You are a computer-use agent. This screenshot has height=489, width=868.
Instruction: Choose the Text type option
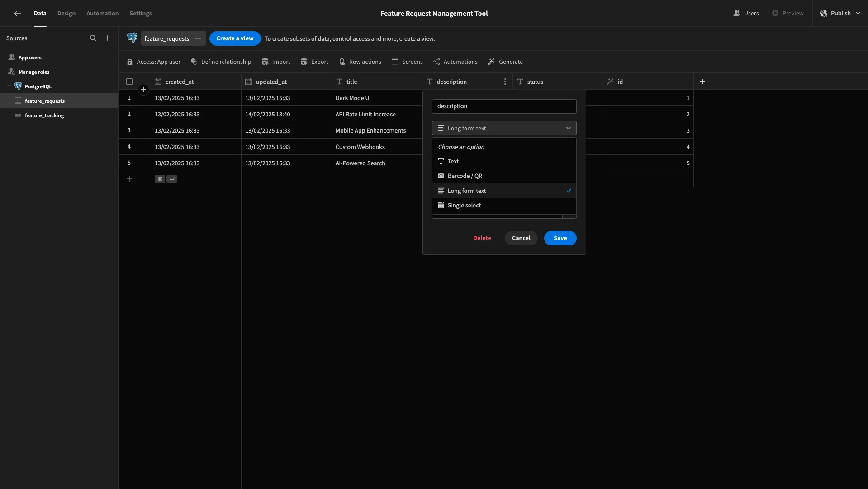pos(504,162)
